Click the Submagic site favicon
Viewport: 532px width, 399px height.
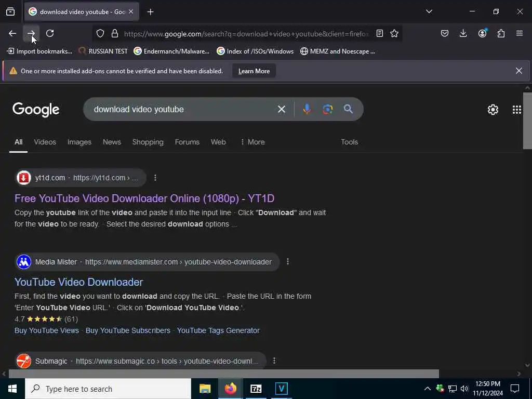(x=24, y=361)
